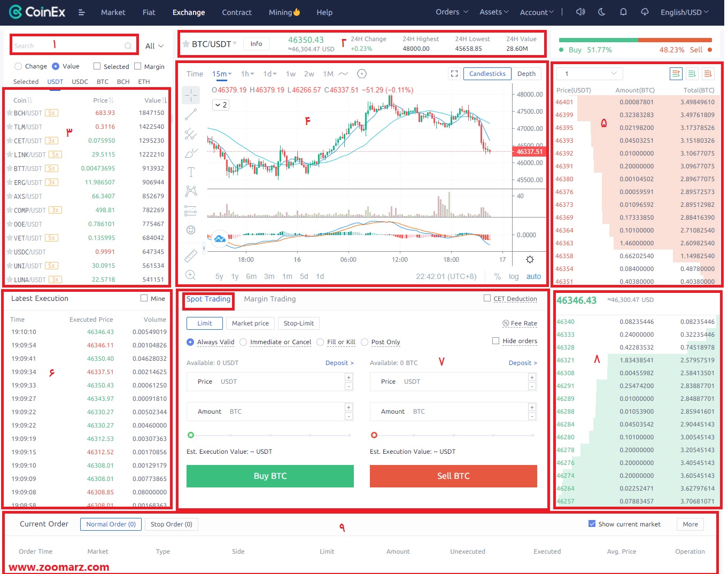Click the buy Price USDT input field

point(270,382)
